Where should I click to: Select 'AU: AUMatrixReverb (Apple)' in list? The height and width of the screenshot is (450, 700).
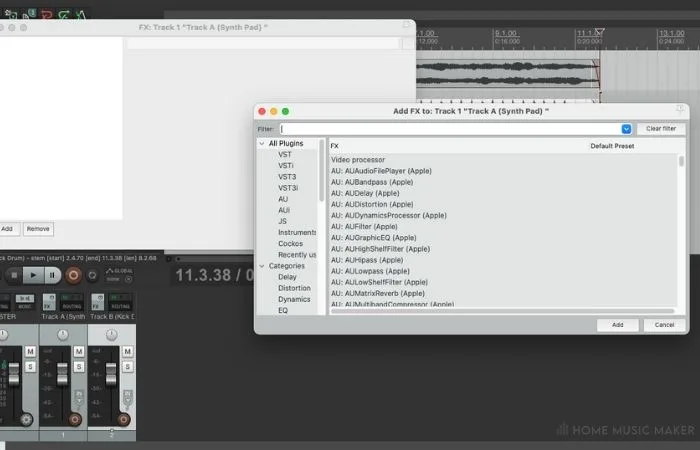378,294
